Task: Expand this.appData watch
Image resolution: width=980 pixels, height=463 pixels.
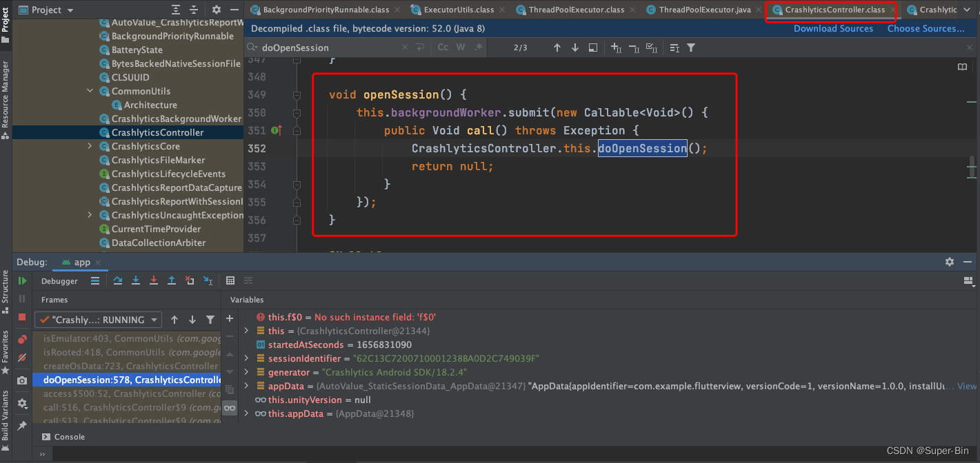Action: tap(247, 413)
